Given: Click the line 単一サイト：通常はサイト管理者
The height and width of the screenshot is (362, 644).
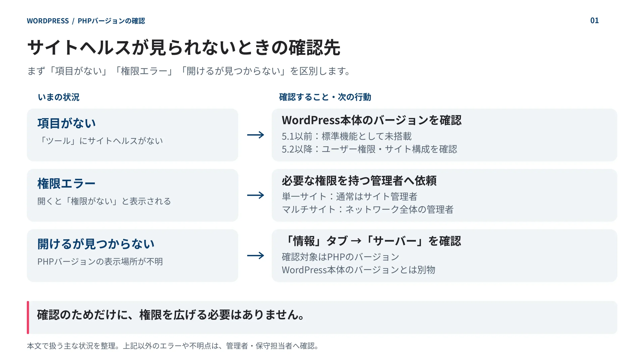Looking at the screenshot, I should [x=350, y=197].
